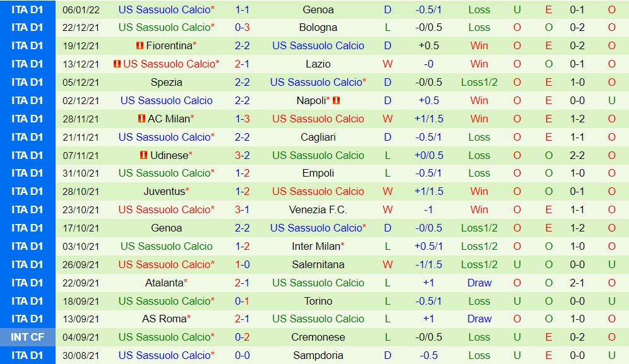Screen dimensions: 629x364
Task: Open the Cremonese team link
Action: pyautogui.click(x=318, y=338)
